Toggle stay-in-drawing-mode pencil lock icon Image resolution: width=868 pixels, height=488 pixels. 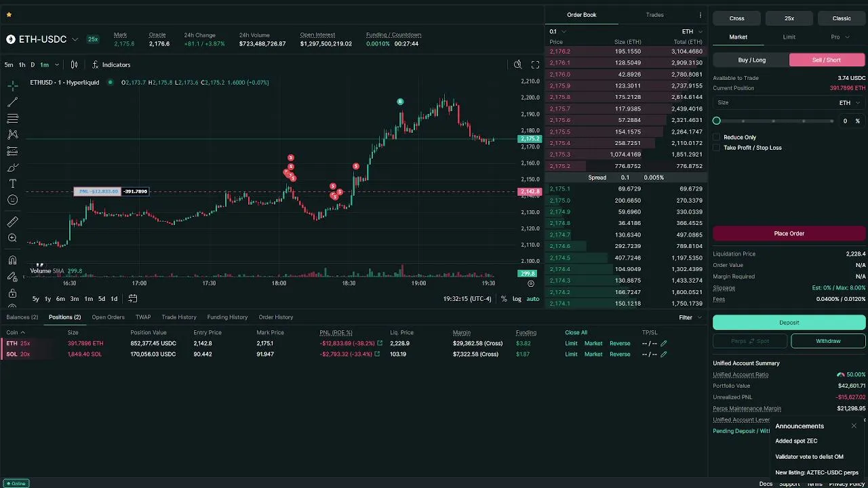(12, 277)
